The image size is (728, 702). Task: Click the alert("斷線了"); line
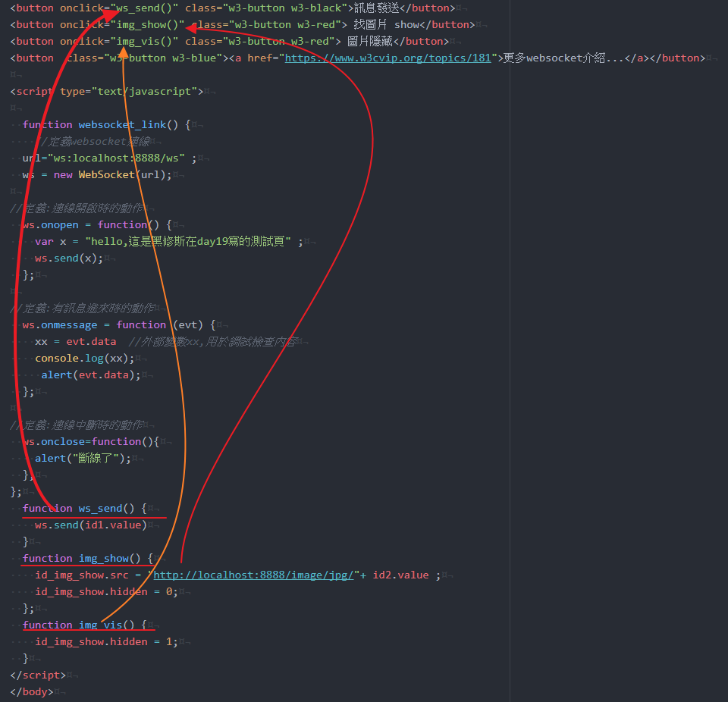point(83,458)
